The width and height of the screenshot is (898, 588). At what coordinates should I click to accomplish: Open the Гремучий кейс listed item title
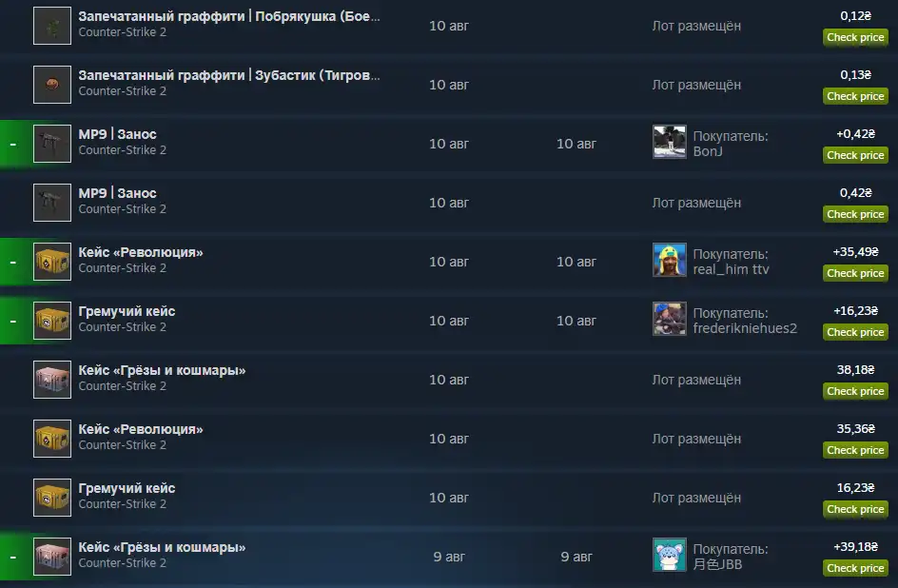pos(127,488)
